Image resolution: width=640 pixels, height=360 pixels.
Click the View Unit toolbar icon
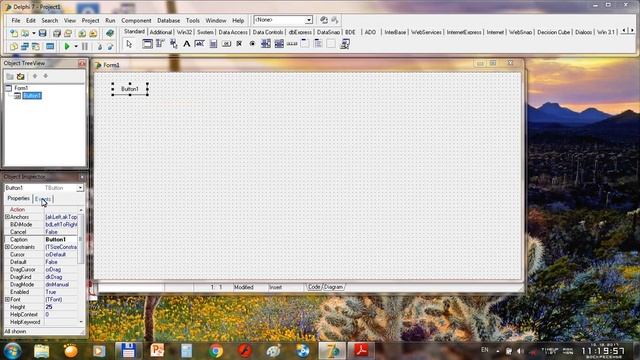click(x=13, y=46)
